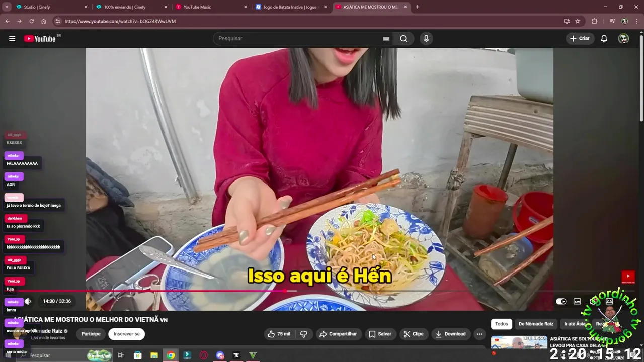The image size is (644, 362).
Task: View site information icon in the address bar
Action: click(x=58, y=21)
